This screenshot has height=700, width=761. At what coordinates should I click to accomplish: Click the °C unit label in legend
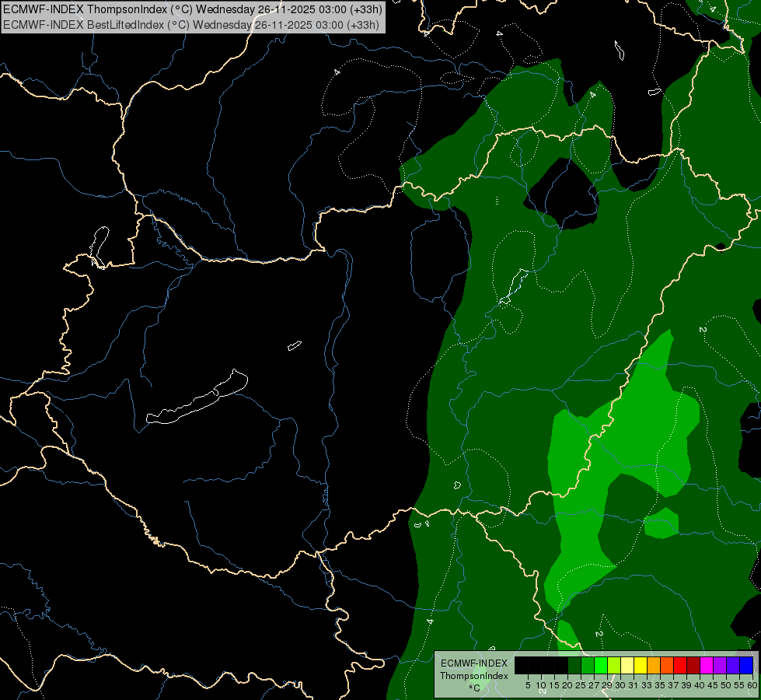[474, 688]
